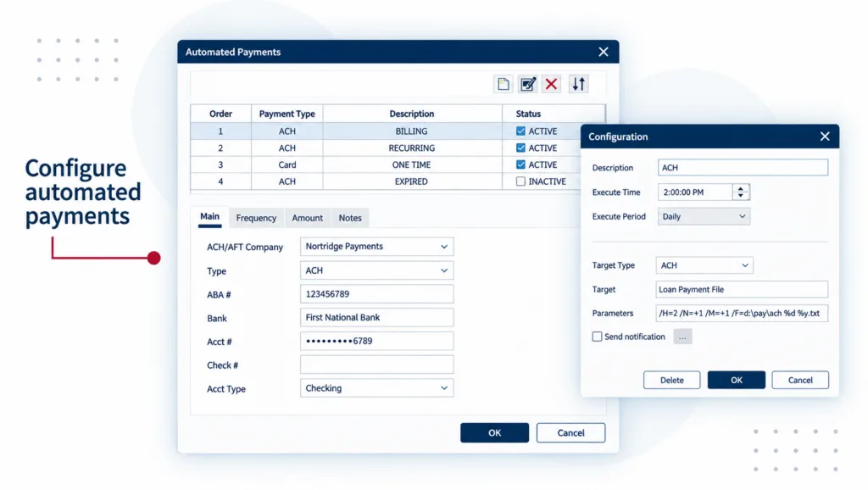868x490 pixels.
Task: Click OK in Configuration dialog
Action: [737, 380]
